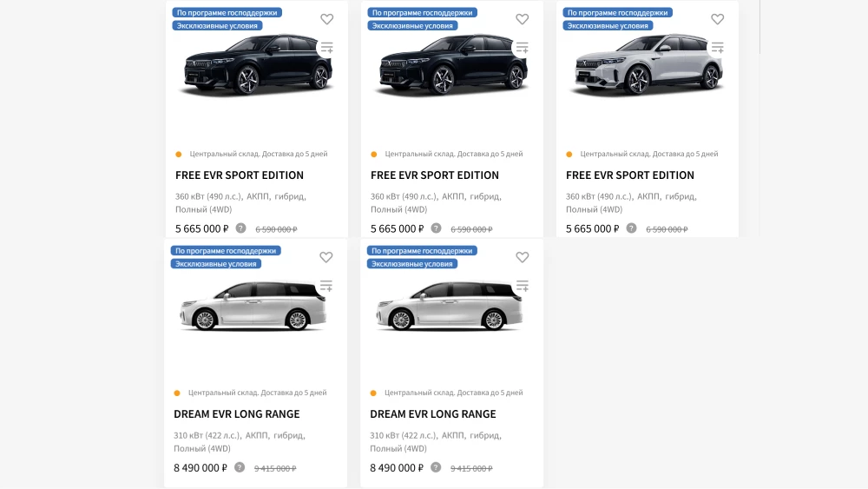Open price hint icon on middle FREE EVR card
Image resolution: width=868 pixels, height=489 pixels.
point(436,228)
